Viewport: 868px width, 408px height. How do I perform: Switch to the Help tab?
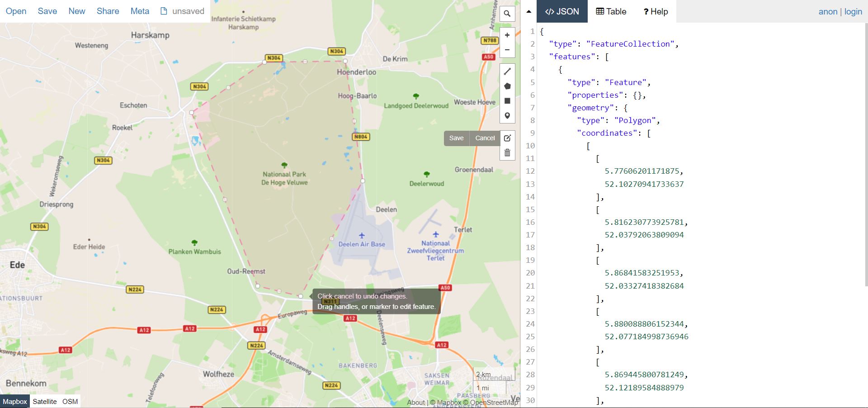pyautogui.click(x=656, y=11)
